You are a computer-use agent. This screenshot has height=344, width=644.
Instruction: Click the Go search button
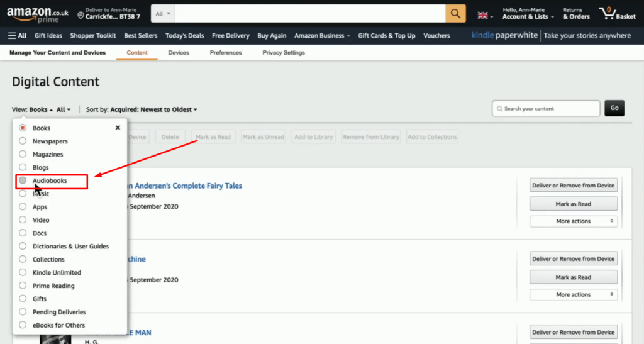614,108
